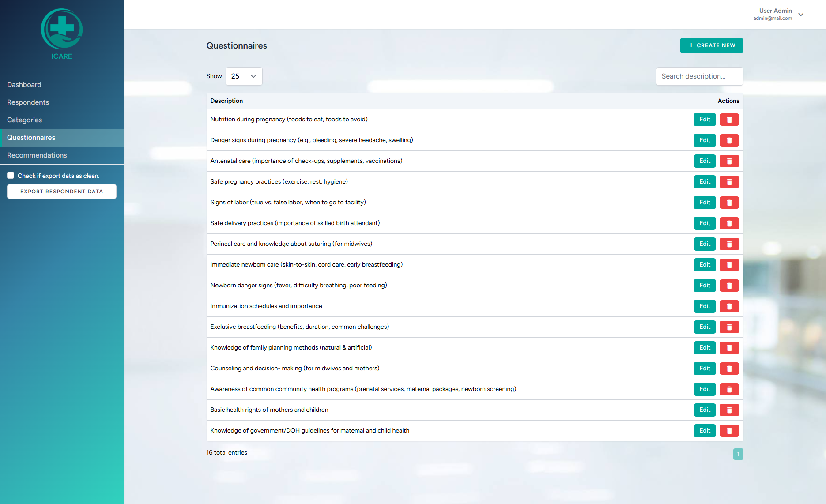Delete the Exclusive breastfeeding questionnaire
The height and width of the screenshot is (504, 826).
[729, 327]
